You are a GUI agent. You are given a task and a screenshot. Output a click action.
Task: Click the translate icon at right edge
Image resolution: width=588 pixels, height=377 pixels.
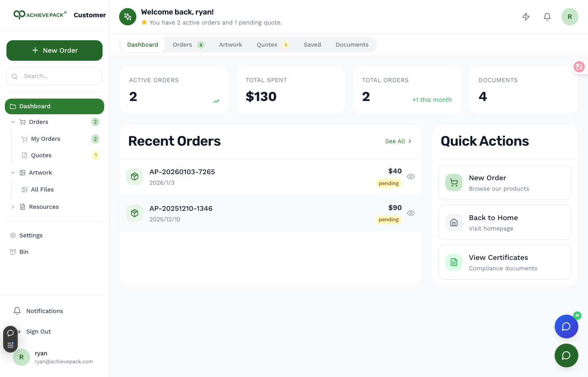coord(579,67)
